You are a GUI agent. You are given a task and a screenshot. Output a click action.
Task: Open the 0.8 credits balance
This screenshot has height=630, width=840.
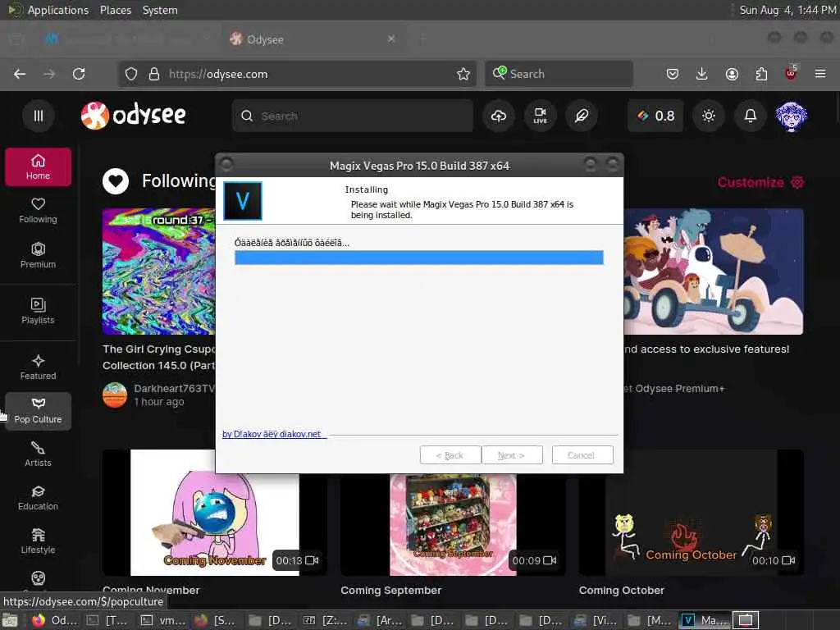pos(655,116)
